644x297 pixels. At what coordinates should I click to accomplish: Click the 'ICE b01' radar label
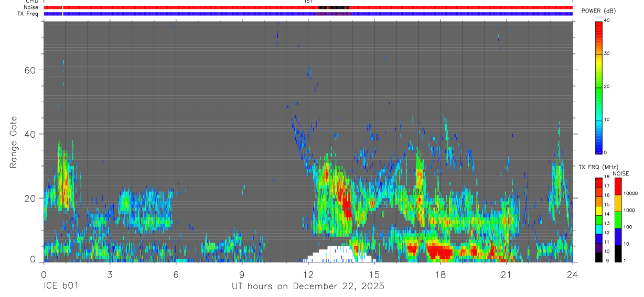tap(60, 287)
